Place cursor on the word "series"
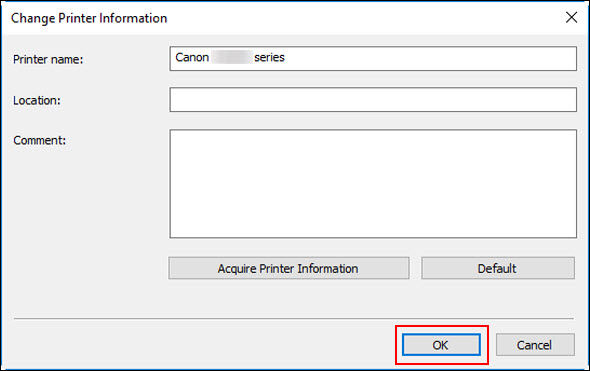Screen dimensions: 590x371 269,58
